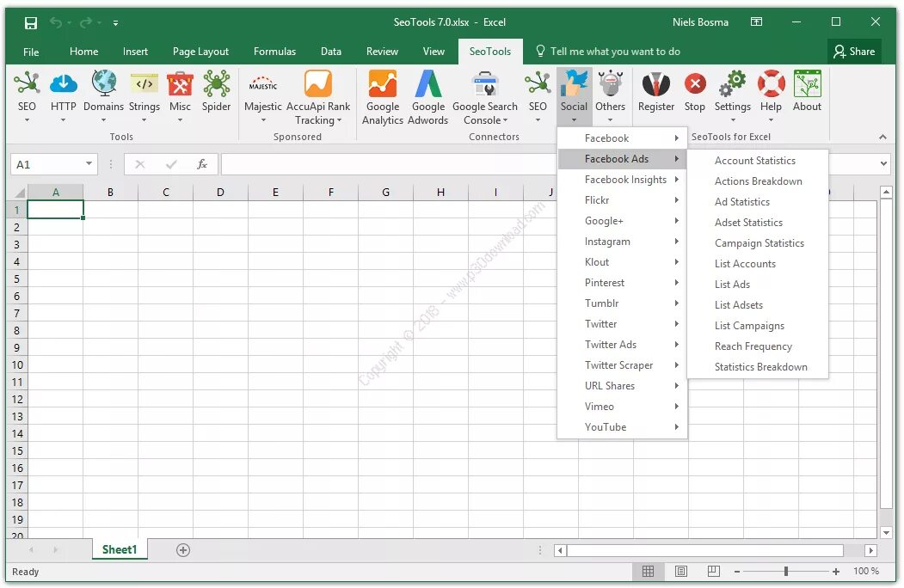This screenshot has height=588, width=904.
Task: Select Campaign Statistics menu entry
Action: [x=758, y=242]
